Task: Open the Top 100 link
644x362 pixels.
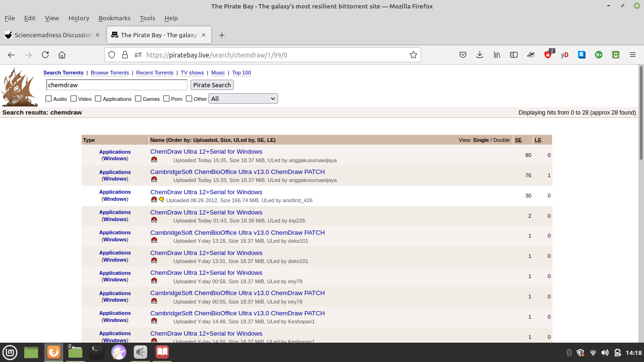Action: click(x=241, y=73)
